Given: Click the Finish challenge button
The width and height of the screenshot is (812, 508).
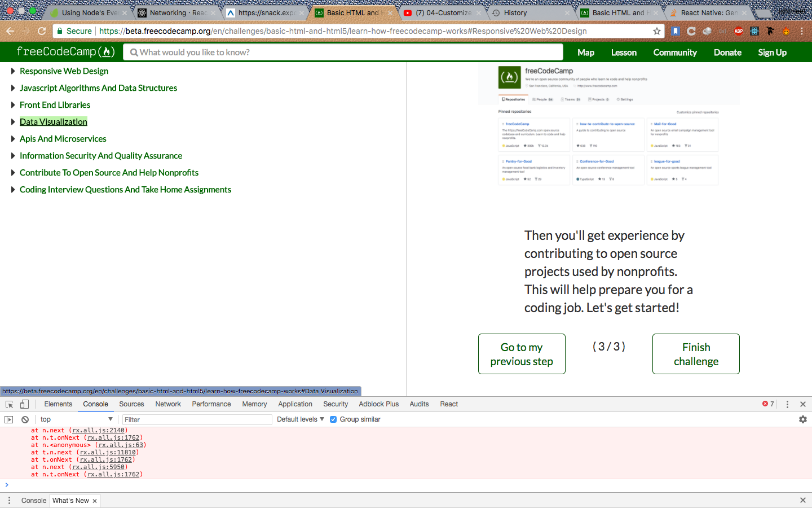Looking at the screenshot, I should [696, 354].
